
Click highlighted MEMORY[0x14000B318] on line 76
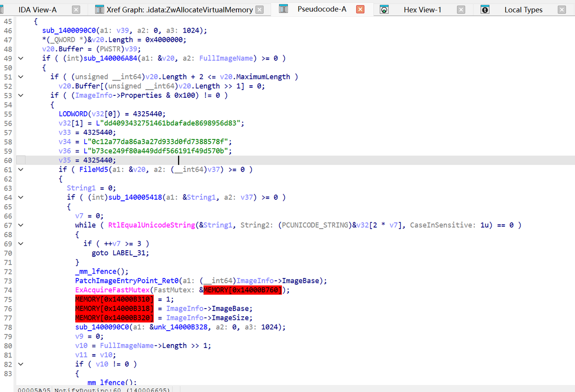click(x=115, y=309)
